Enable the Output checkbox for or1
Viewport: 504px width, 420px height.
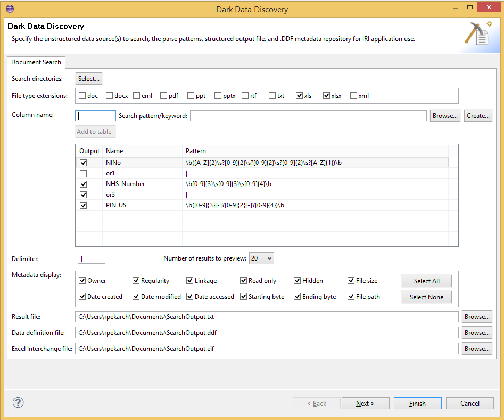pyautogui.click(x=83, y=173)
